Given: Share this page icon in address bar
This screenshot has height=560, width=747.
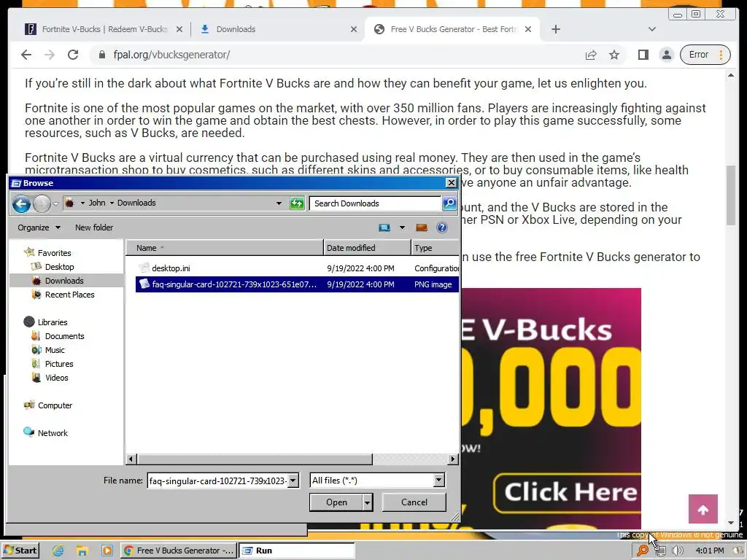Looking at the screenshot, I should coord(591,55).
